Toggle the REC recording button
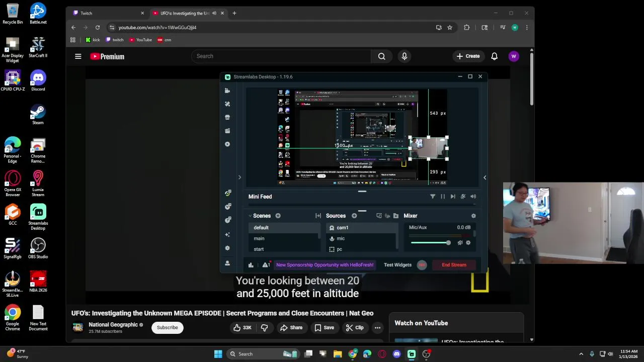Viewport: 644px width, 362px height. [422, 265]
